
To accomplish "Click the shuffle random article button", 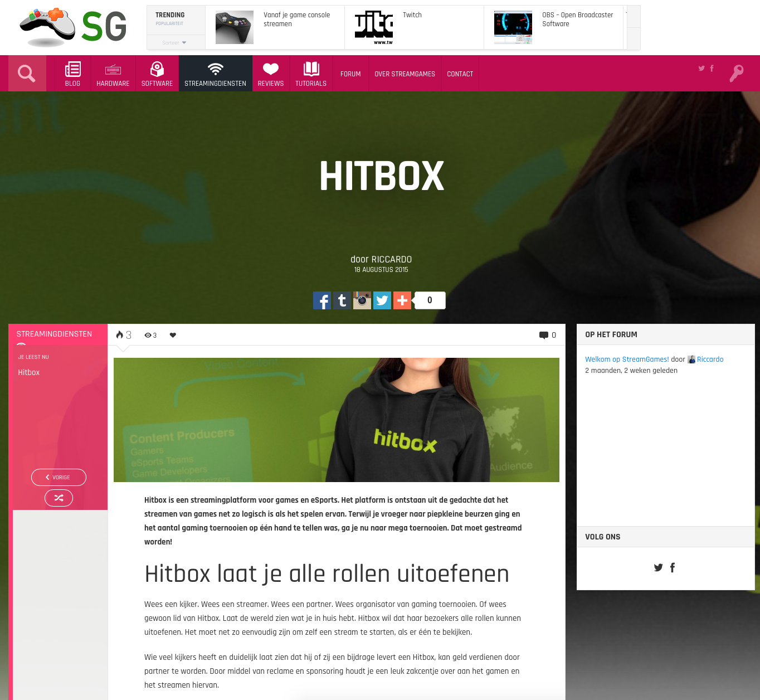I will coord(59,498).
